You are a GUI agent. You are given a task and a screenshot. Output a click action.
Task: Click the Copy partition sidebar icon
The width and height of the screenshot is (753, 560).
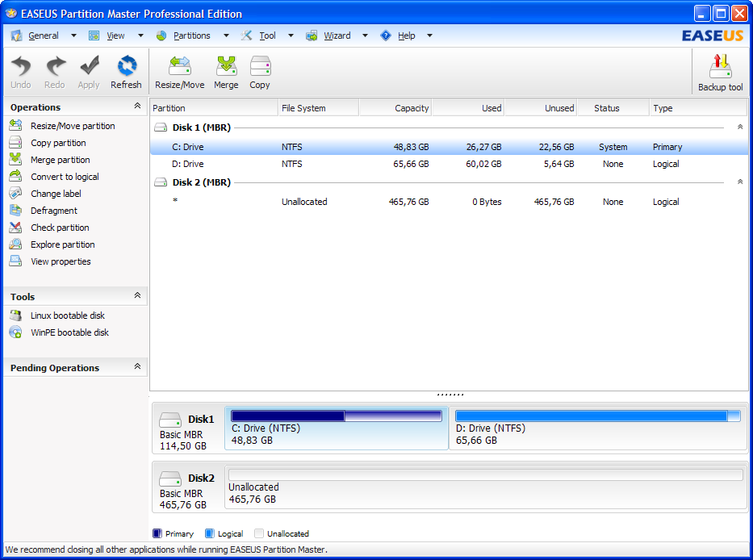[x=15, y=142]
